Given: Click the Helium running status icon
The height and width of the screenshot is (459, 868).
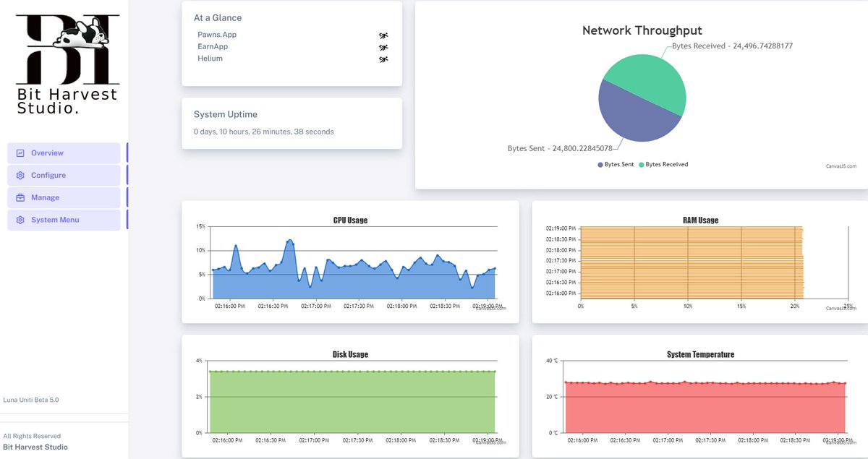Looking at the screenshot, I should [383, 59].
